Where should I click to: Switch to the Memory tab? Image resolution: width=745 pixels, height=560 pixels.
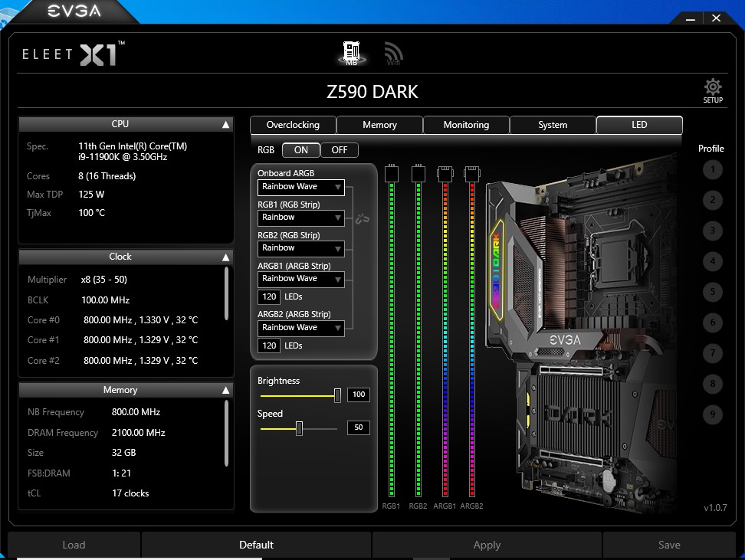379,125
